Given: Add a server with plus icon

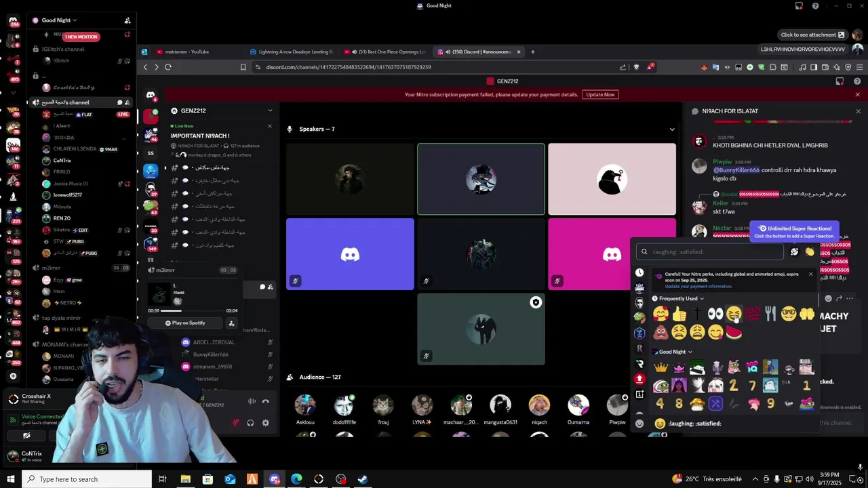Looking at the screenshot, I should [x=13, y=375].
